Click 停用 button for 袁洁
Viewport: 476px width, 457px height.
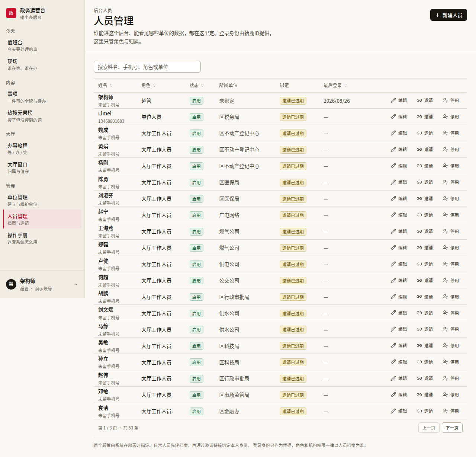pyautogui.click(x=451, y=411)
